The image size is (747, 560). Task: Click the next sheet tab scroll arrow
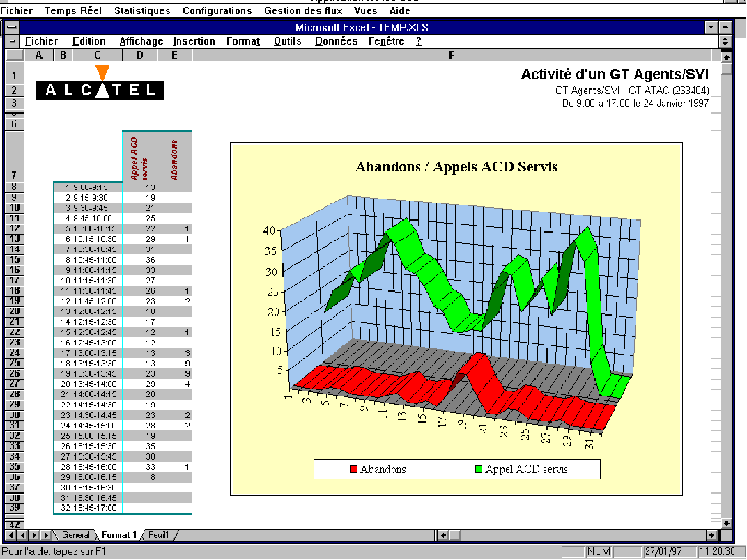(35, 535)
